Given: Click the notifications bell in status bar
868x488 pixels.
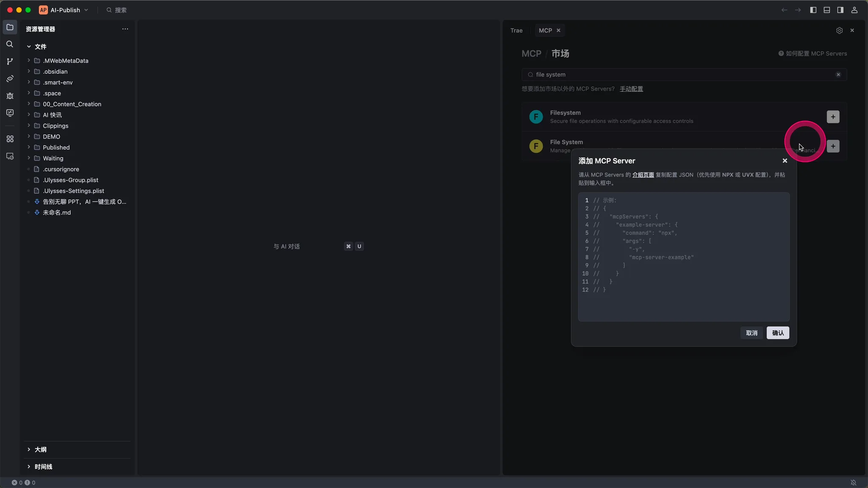Looking at the screenshot, I should coord(854,482).
